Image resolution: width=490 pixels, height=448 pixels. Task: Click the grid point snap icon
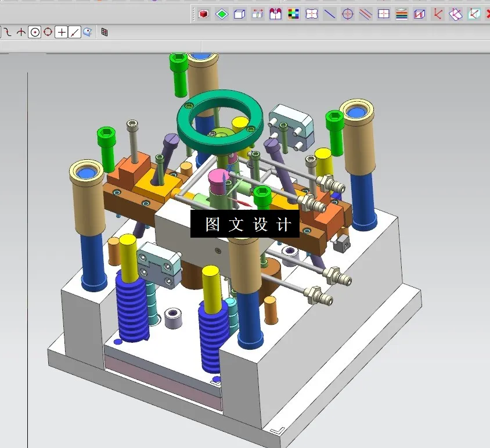coord(105,32)
